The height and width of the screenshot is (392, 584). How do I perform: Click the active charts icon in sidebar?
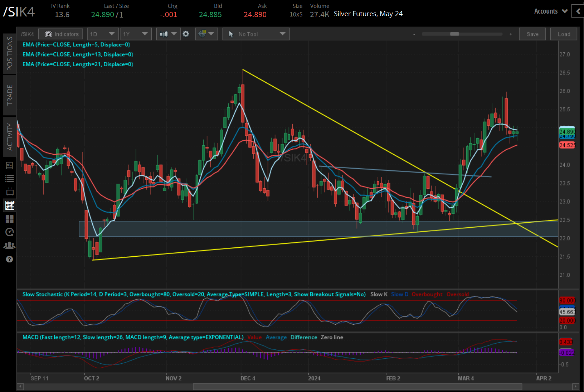(10, 205)
